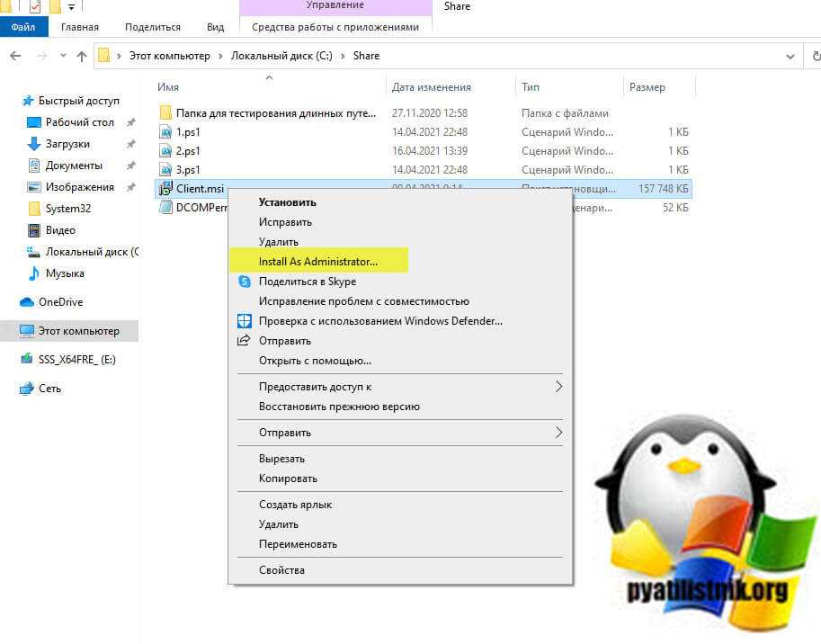This screenshot has width=821, height=644.
Task: Open Видео in the navigation pane
Action: pyautogui.click(x=60, y=230)
